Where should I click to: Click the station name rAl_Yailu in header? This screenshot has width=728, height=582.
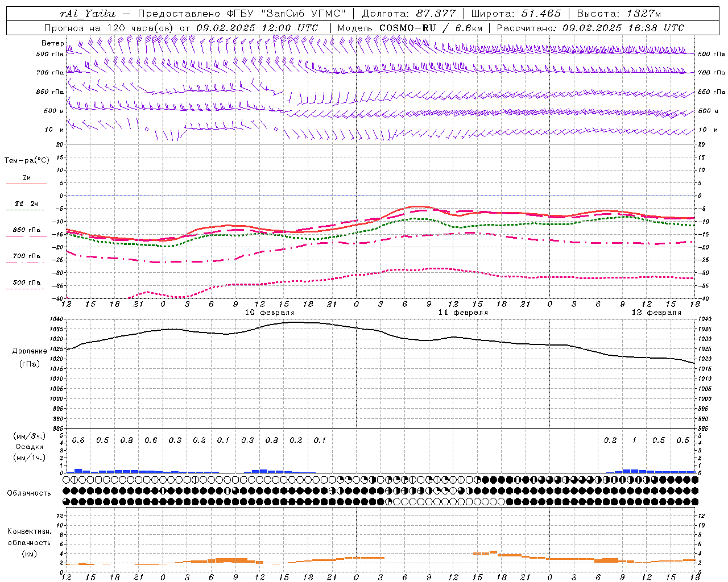coord(87,14)
